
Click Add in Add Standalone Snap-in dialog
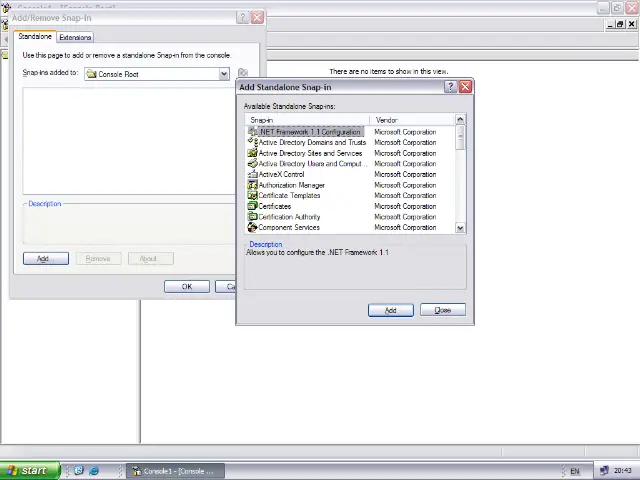(391, 310)
